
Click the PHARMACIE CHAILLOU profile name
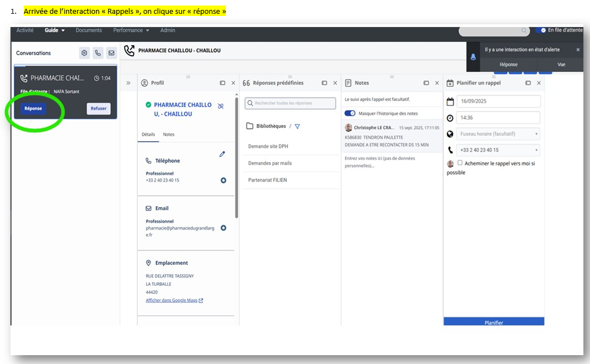183,109
